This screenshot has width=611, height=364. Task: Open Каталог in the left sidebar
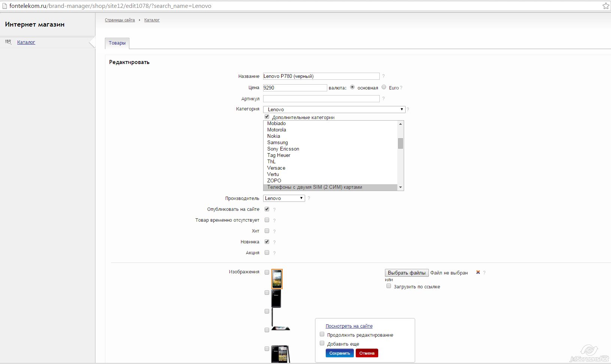pos(26,42)
